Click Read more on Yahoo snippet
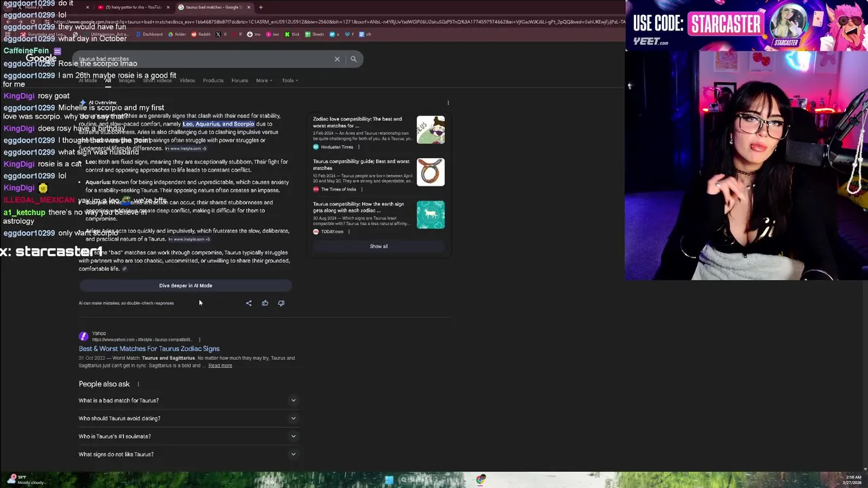The width and height of the screenshot is (868, 488). point(220,366)
